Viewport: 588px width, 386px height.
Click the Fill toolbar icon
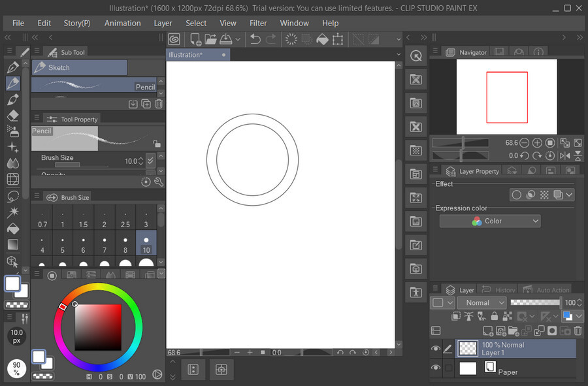[322, 39]
